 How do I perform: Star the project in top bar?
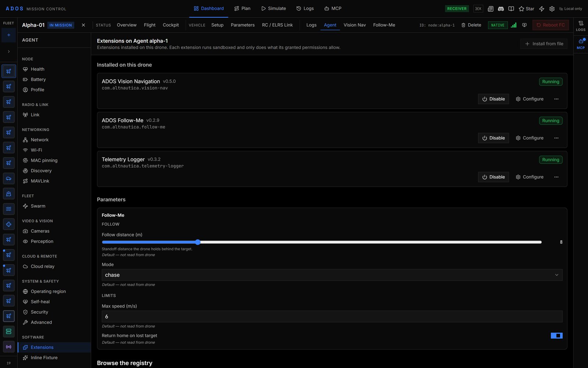(526, 8)
